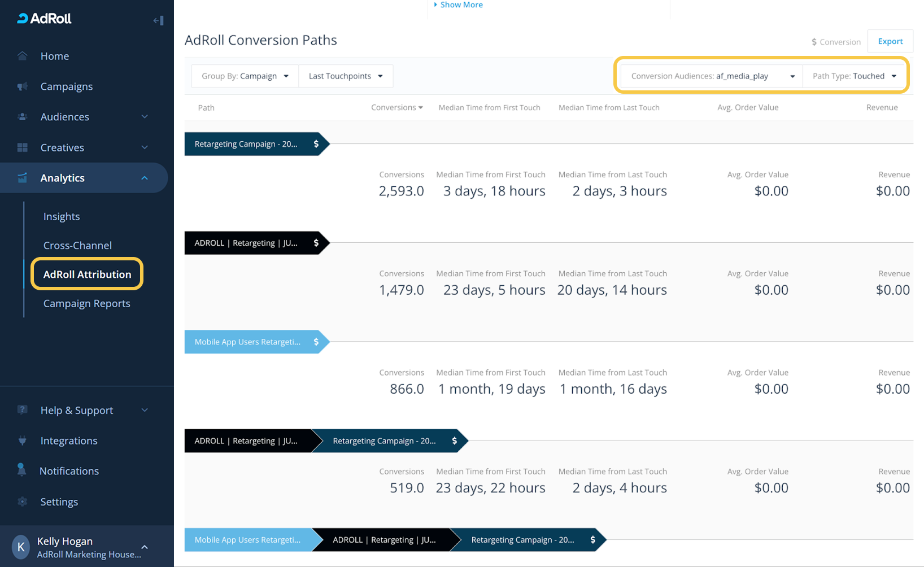This screenshot has width=924, height=567.
Task: Click the Export button
Action: (890, 41)
